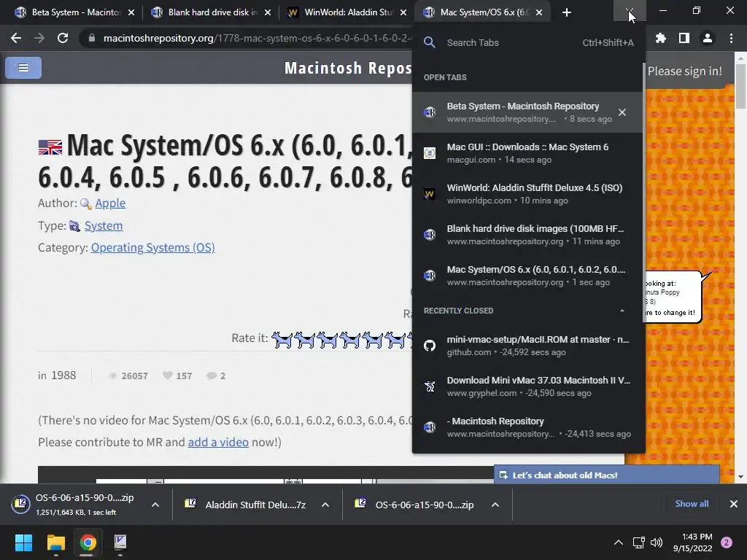Click the comments bubble icon beside 2

click(212, 376)
